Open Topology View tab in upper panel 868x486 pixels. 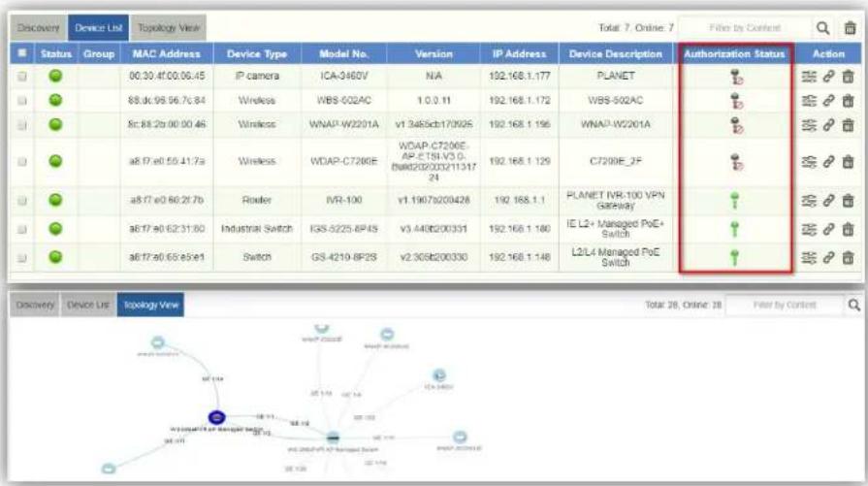169,28
